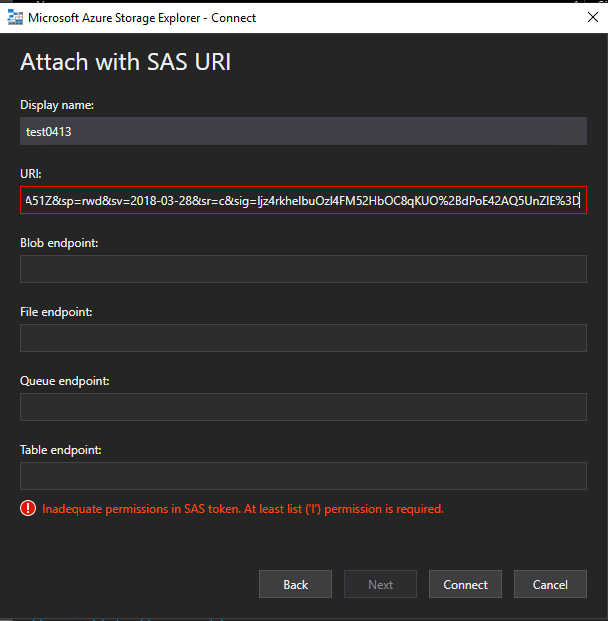
Task: Focus the Table endpoint input field
Action: tap(303, 476)
